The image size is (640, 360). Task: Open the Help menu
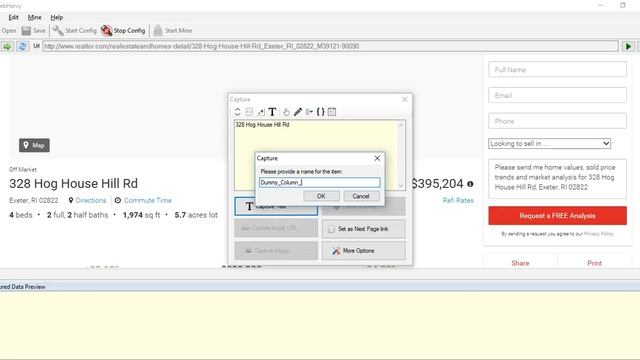coord(57,17)
